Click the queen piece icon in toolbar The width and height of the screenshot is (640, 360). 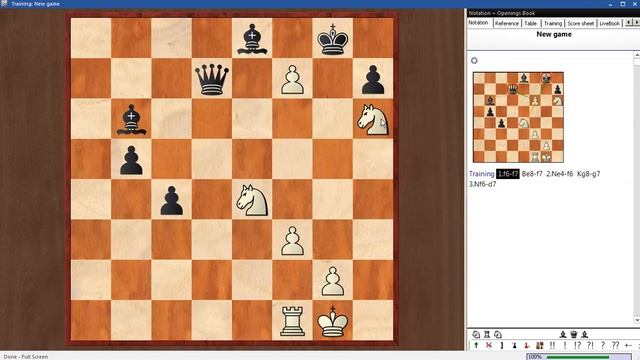574,334
